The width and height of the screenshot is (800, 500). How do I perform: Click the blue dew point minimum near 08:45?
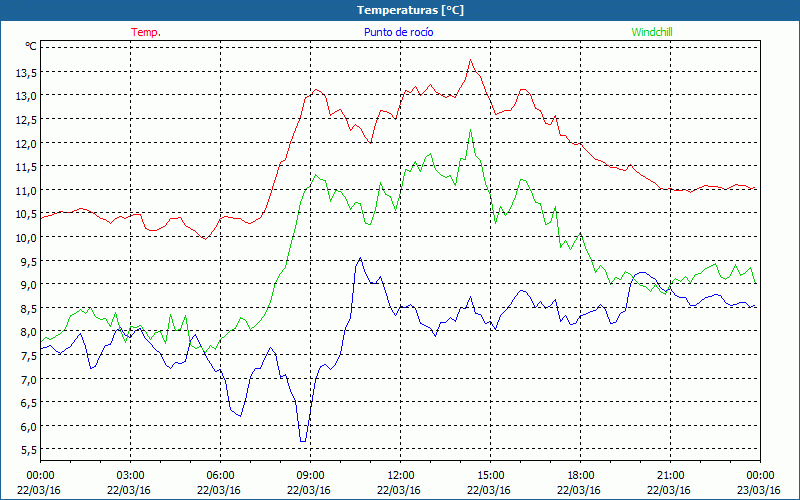coord(303,441)
